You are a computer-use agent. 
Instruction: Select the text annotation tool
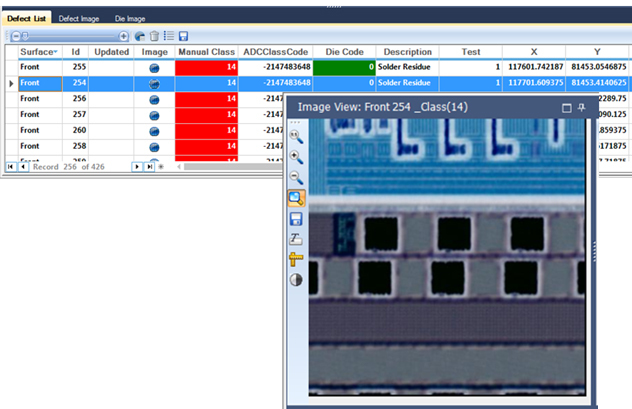click(x=297, y=239)
